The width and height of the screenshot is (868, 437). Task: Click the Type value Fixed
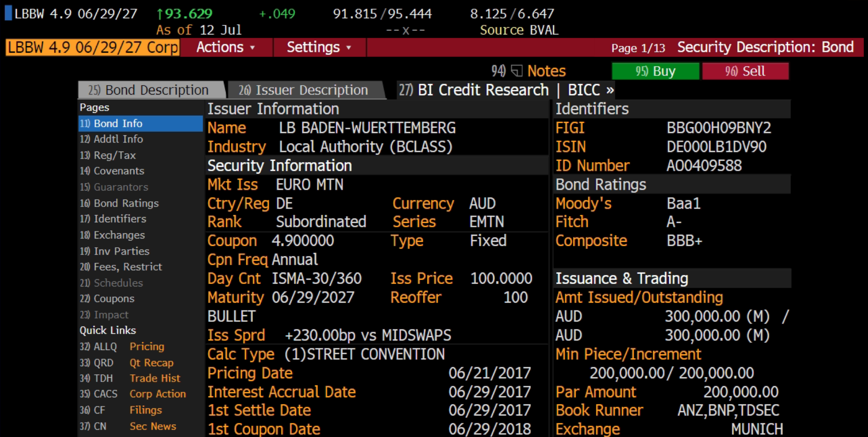coord(488,240)
